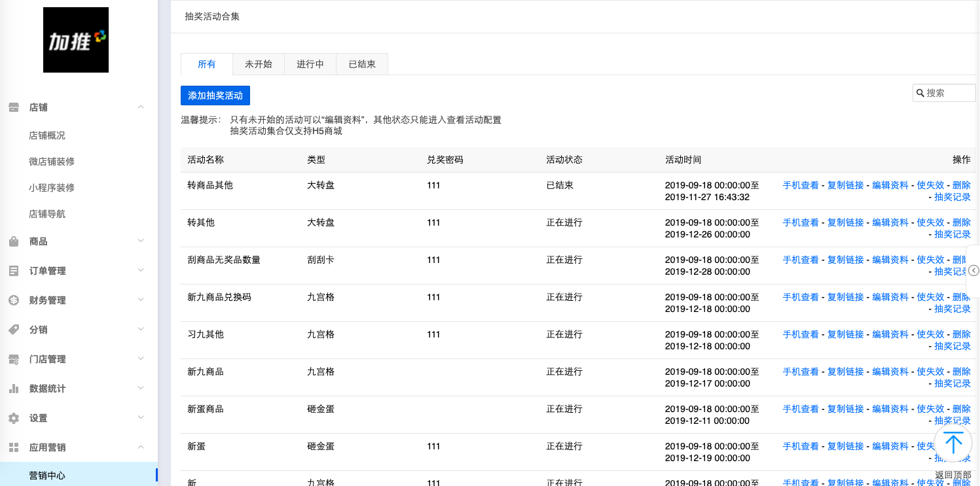Viewport: 980px width, 486px height.
Task: Expand the 分销 menu chevron
Action: [x=141, y=330]
